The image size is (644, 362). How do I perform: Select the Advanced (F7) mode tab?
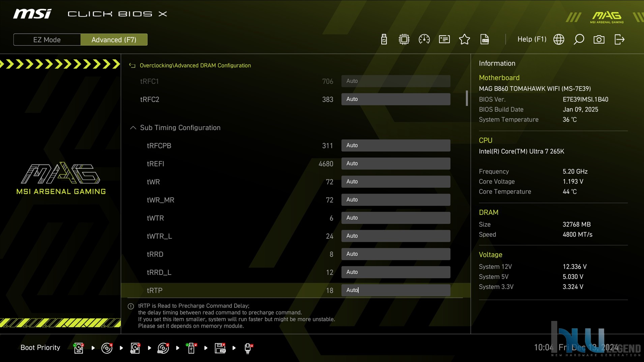pyautogui.click(x=114, y=40)
